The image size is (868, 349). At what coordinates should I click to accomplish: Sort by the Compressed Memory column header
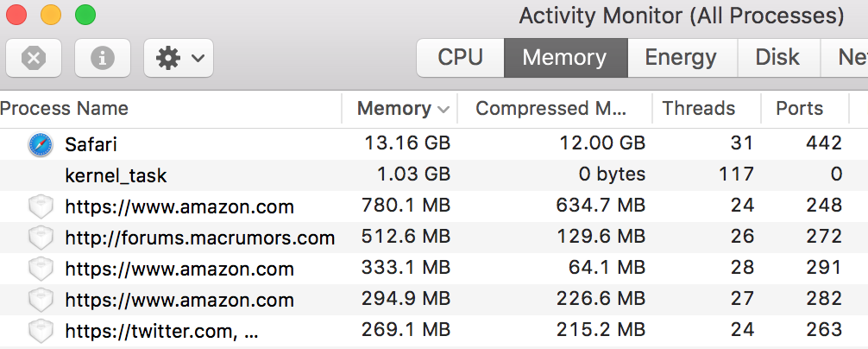552,109
